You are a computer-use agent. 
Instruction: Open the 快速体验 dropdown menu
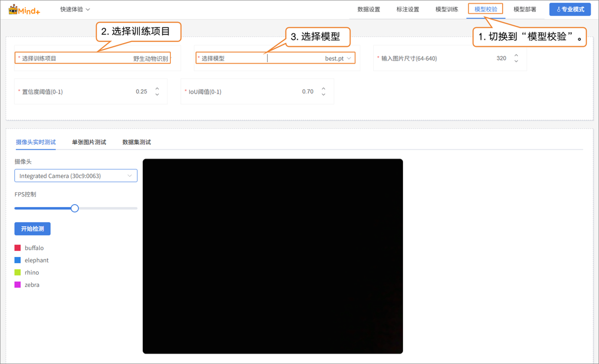(x=75, y=9)
